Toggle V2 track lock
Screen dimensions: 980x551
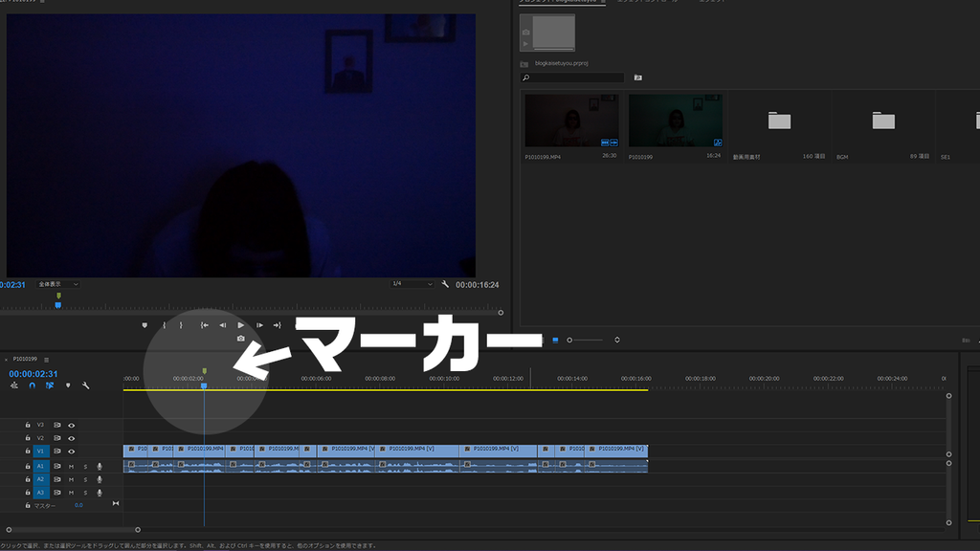coord(28,438)
